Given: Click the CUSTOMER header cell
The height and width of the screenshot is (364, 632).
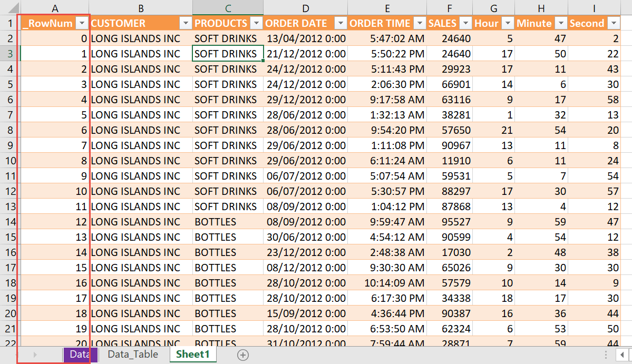Looking at the screenshot, I should tap(141, 23).
